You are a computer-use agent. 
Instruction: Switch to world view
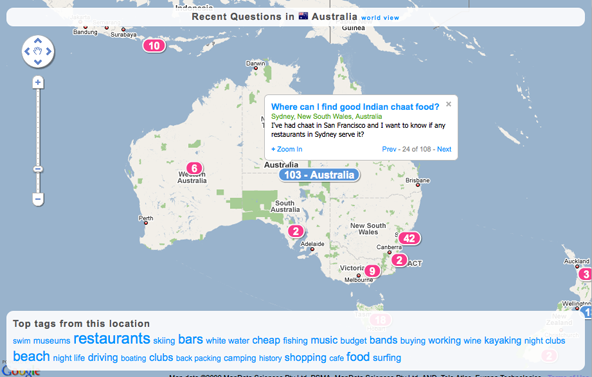coord(380,18)
